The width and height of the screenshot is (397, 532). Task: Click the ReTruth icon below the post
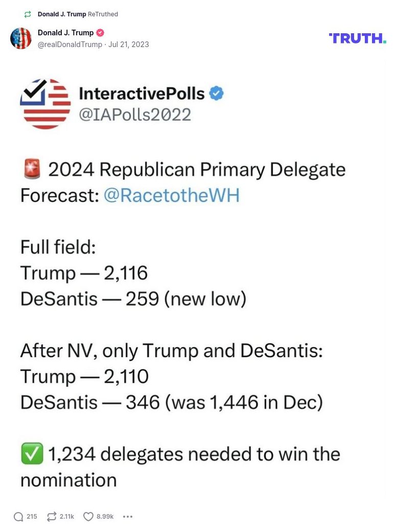coord(52,517)
